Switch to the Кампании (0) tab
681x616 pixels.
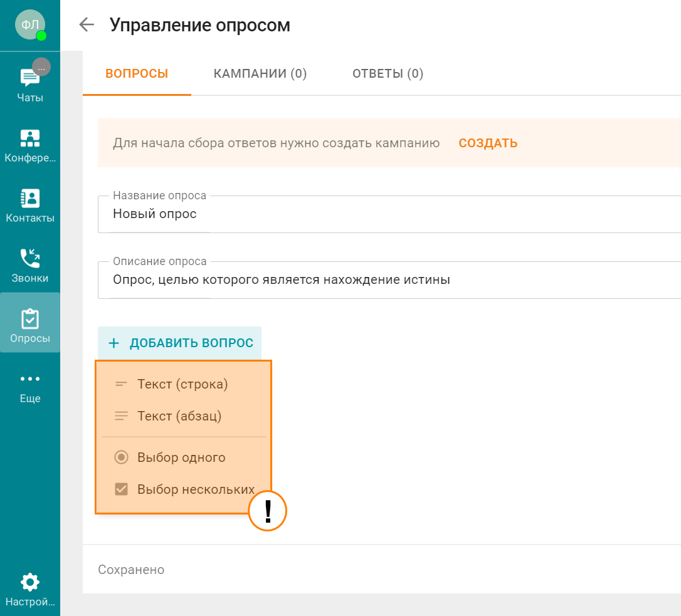click(260, 74)
